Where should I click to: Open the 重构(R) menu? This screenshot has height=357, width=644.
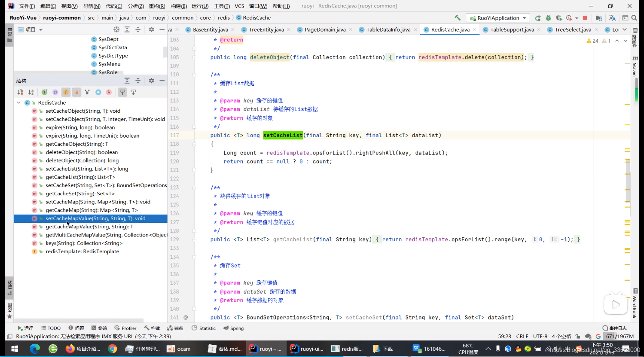point(157,6)
